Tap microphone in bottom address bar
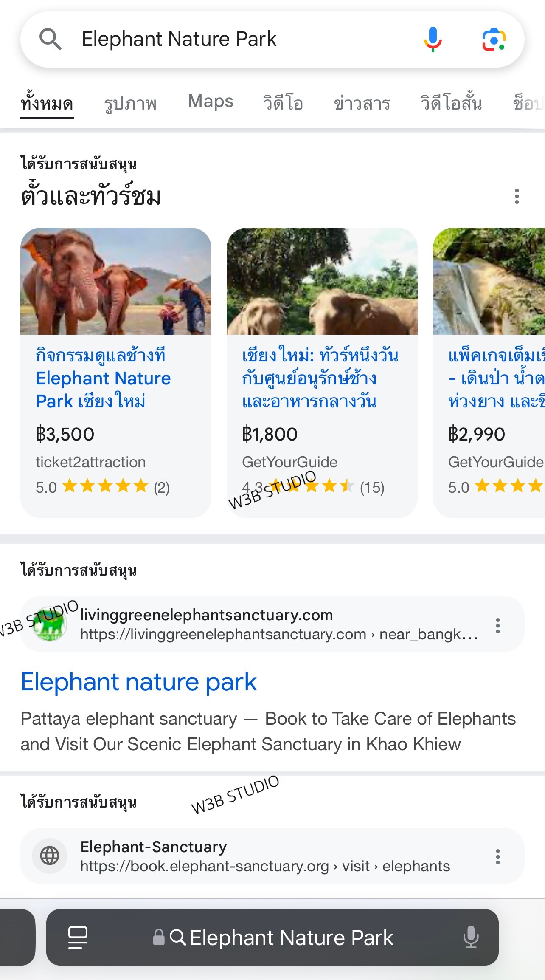545x980 pixels. pyautogui.click(x=471, y=938)
